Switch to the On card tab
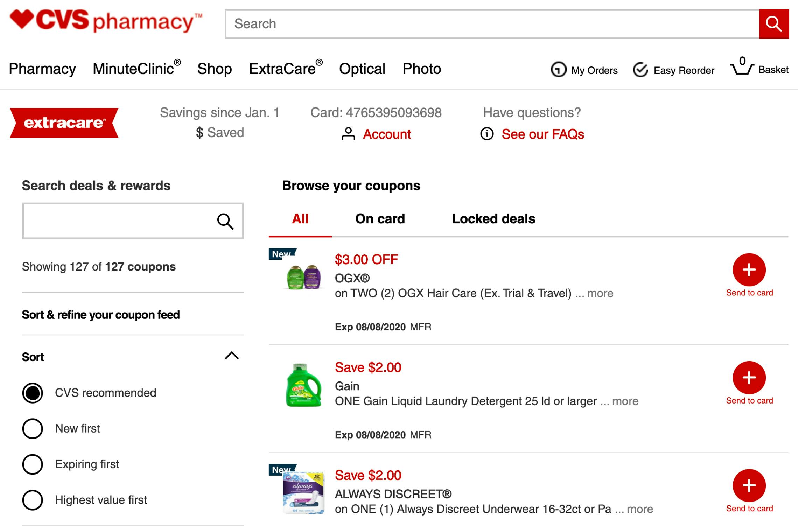 tap(380, 219)
